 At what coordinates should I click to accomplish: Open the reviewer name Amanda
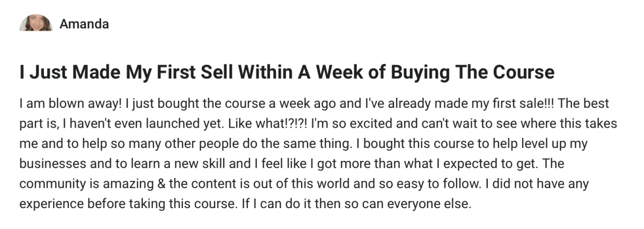click(x=84, y=24)
